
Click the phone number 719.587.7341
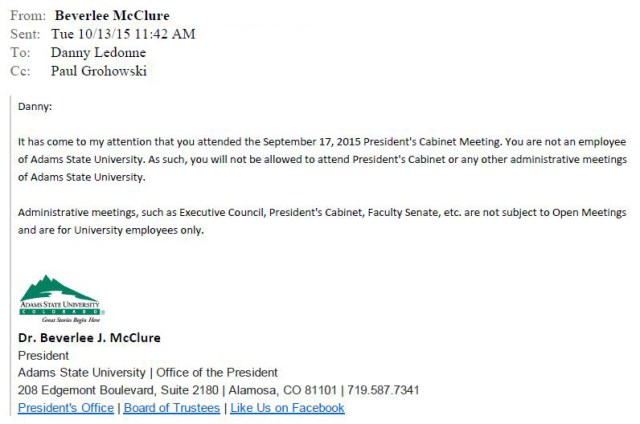pyautogui.click(x=385, y=390)
